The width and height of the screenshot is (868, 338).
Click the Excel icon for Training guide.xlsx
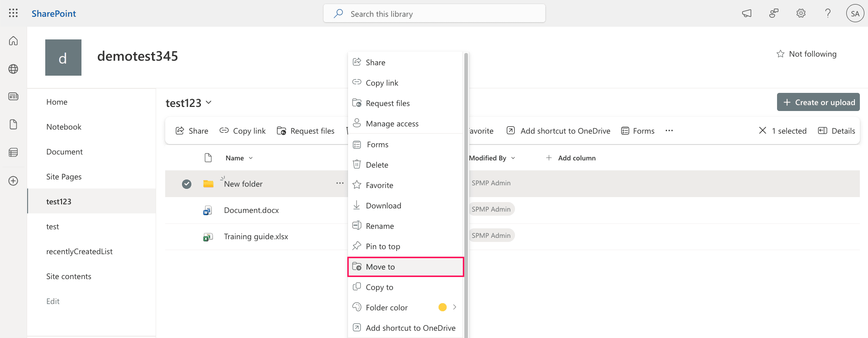click(208, 237)
